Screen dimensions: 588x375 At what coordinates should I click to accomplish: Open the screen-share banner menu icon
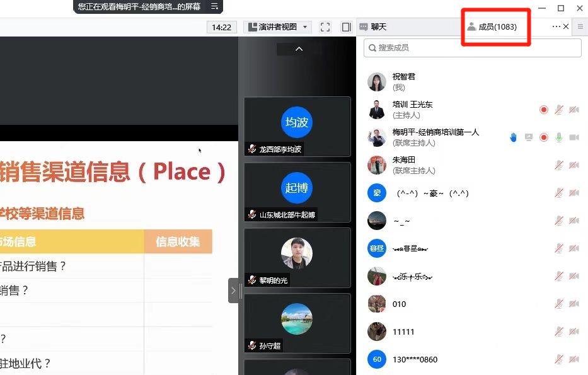tap(214, 6)
